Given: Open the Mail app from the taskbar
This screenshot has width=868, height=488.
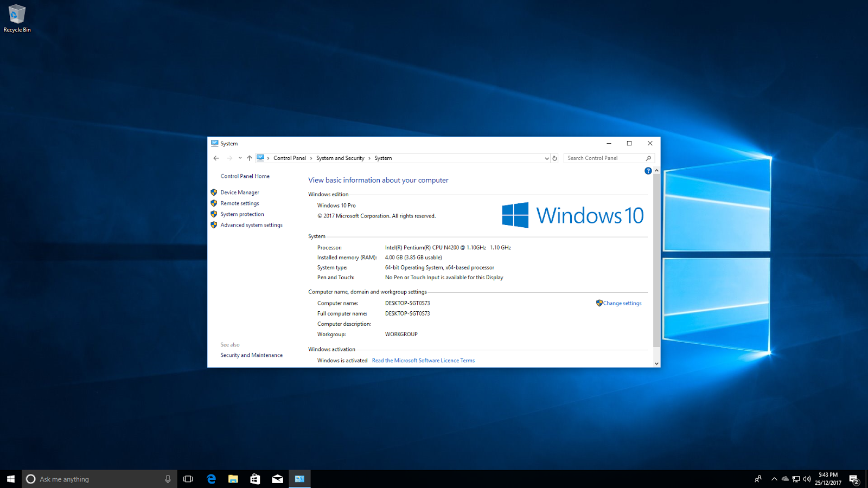Looking at the screenshot, I should point(277,479).
